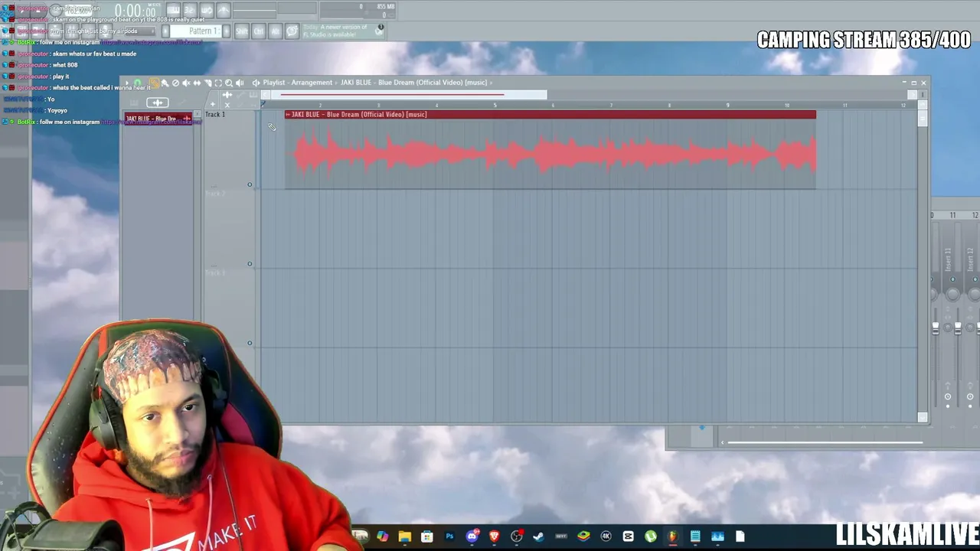
Task: Click the add track plus button
Action: point(213,104)
